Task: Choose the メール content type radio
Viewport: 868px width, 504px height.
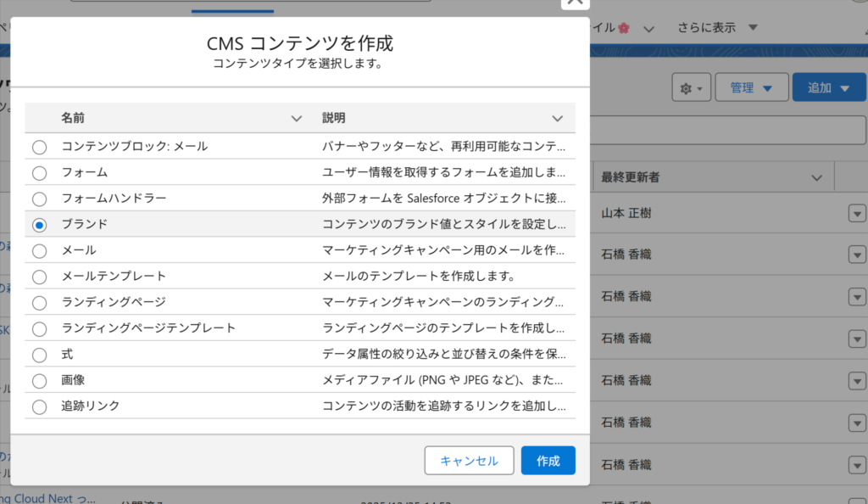Action: click(x=39, y=251)
